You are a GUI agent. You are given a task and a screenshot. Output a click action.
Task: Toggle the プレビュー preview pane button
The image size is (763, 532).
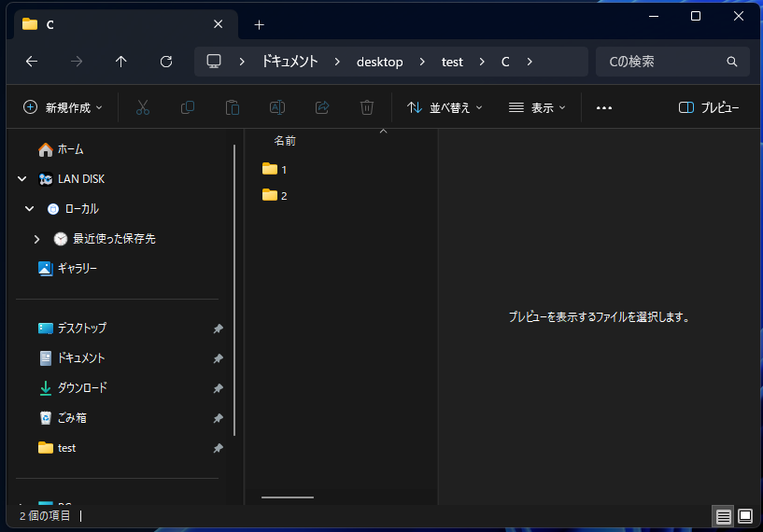(x=709, y=107)
